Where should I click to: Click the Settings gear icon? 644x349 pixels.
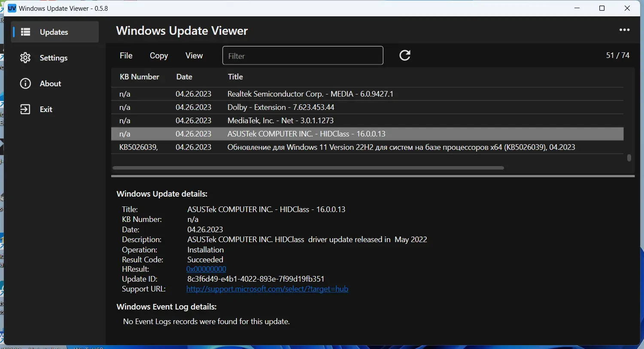tap(25, 58)
